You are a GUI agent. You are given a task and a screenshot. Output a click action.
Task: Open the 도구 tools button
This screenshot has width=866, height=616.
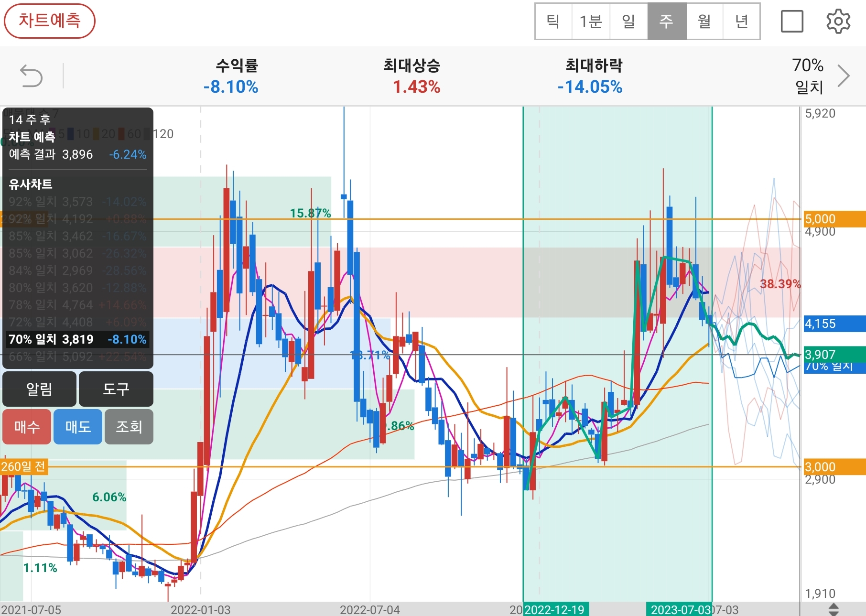tap(116, 389)
